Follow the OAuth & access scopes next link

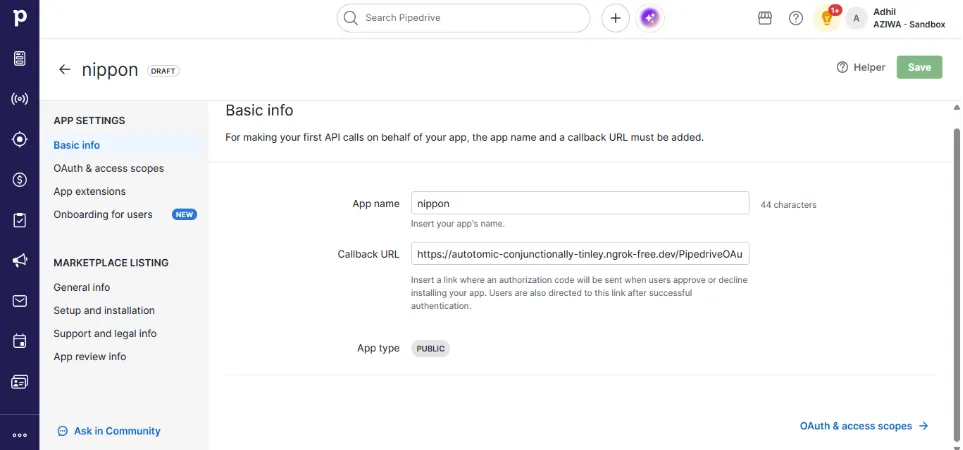point(864,426)
